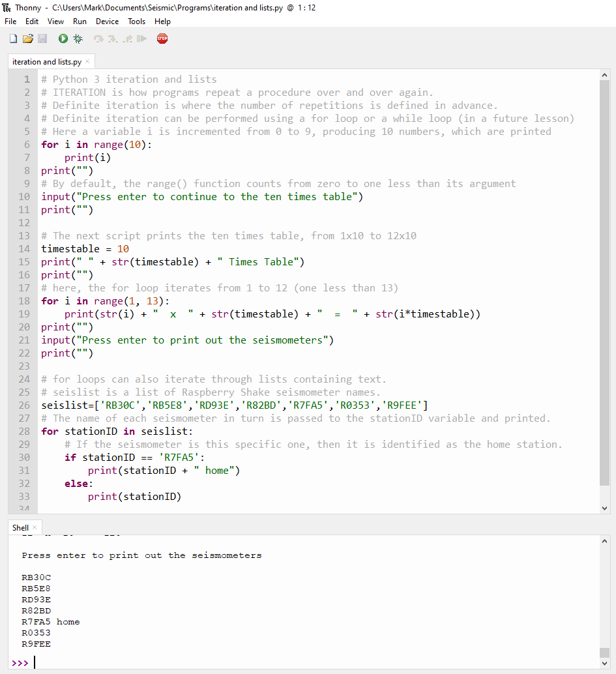Create a new file with the toolbar icon

[13, 38]
